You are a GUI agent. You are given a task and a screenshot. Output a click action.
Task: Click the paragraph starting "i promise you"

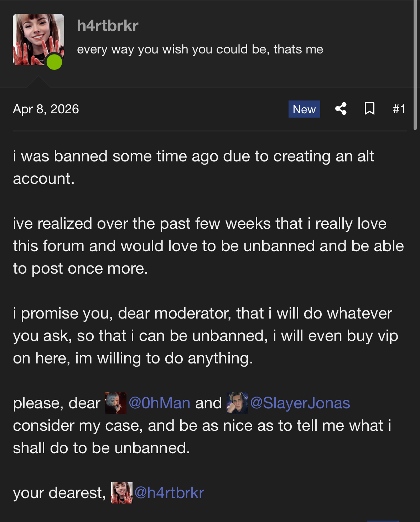[206, 336]
